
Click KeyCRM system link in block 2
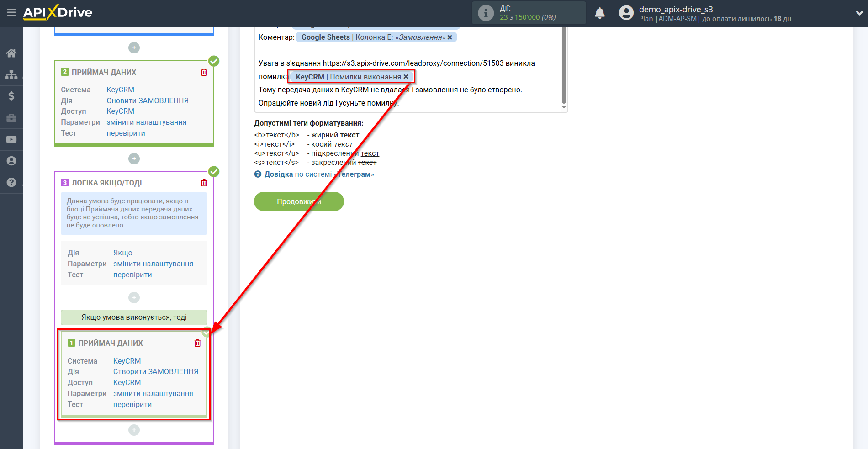coord(120,90)
